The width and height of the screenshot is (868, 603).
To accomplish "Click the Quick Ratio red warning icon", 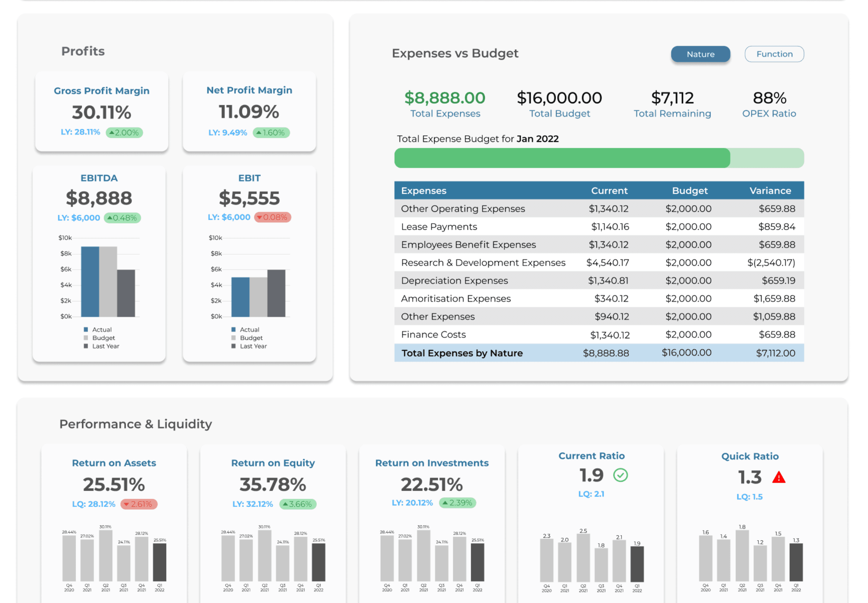I will [x=778, y=478].
